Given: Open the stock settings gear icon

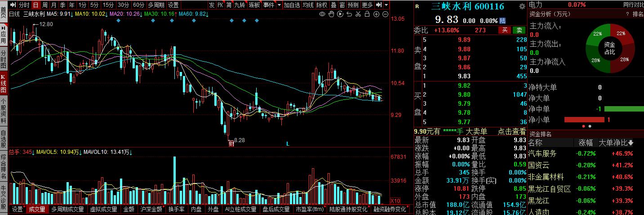Looking at the screenshot, I should 522,6.
